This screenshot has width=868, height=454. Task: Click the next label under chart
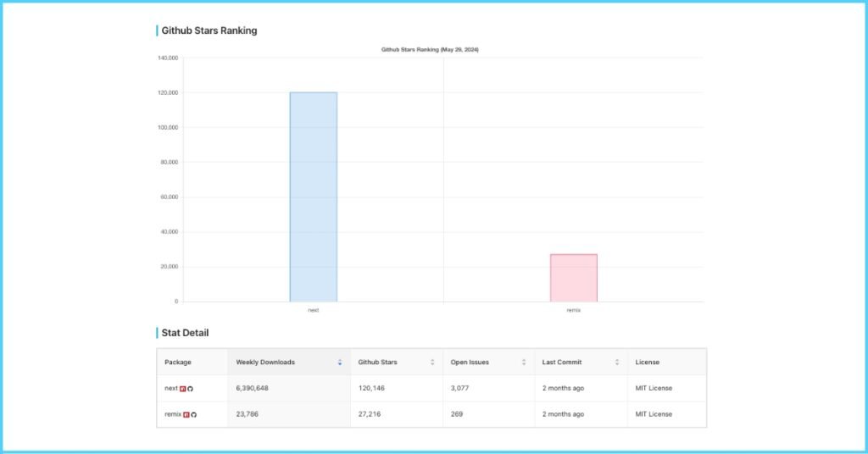[314, 310]
